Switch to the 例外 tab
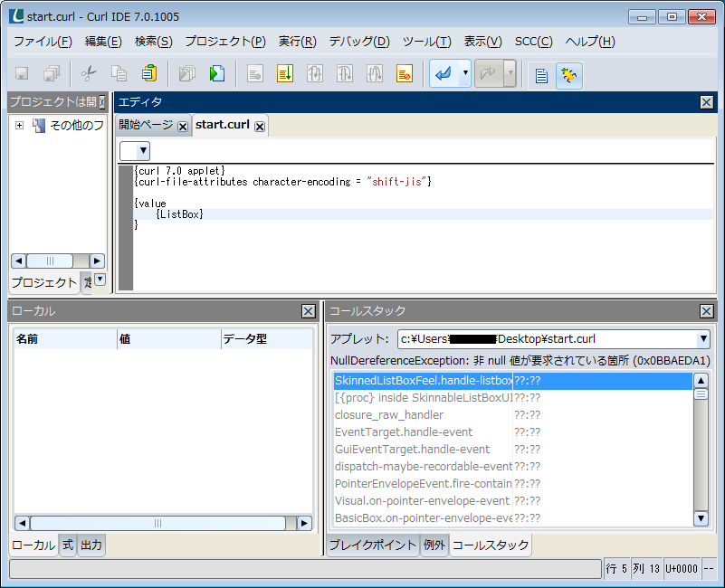 pos(434,545)
